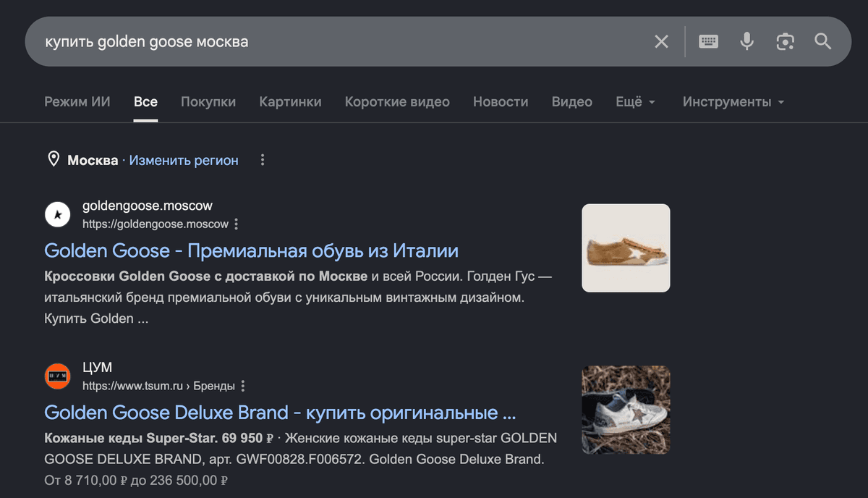Expand the Инструменты dropdown
Screen dimensions: 868x498
pyautogui.click(x=733, y=102)
